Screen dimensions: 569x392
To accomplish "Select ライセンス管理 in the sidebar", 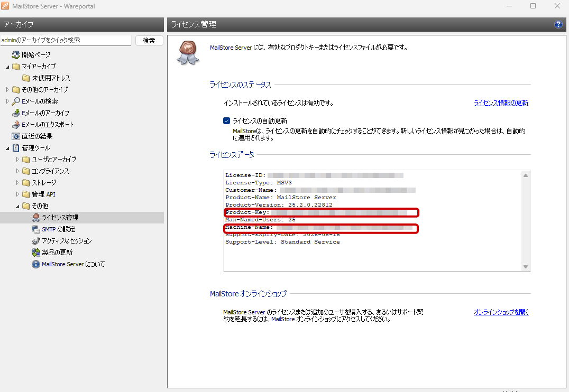I will tap(60, 218).
